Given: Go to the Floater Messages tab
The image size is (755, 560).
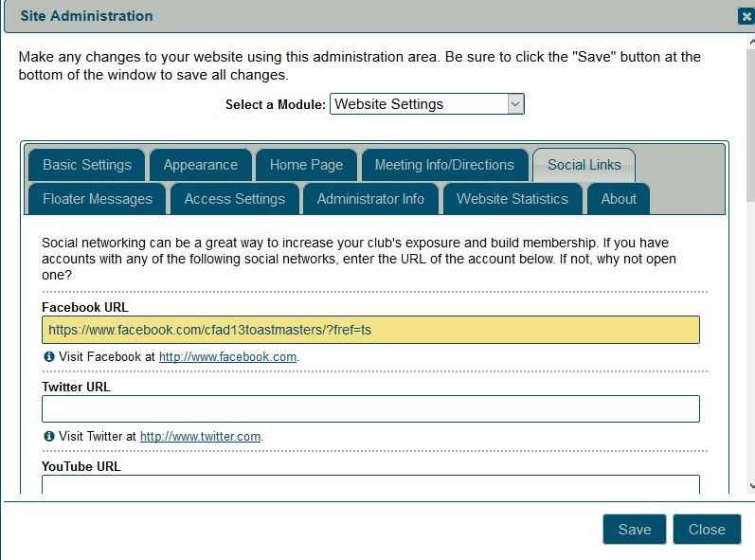Looking at the screenshot, I should [98, 199].
